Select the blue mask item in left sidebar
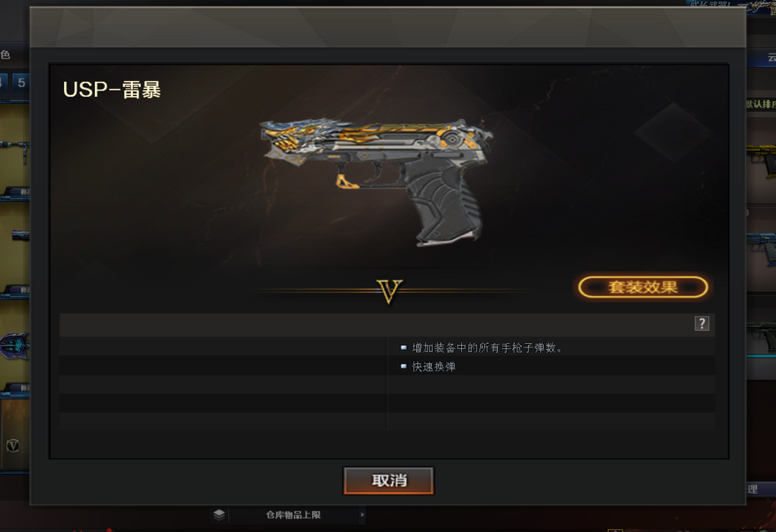This screenshot has width=776, height=532. click(15, 345)
